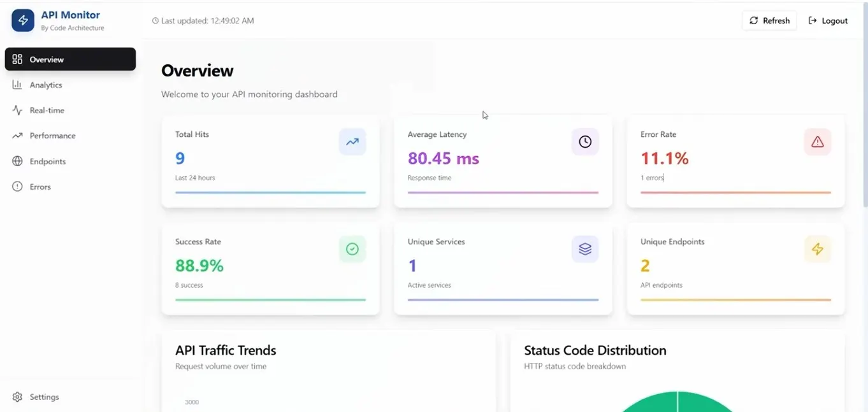868x412 pixels.
Task: Click the Error Rate red progress bar
Action: 735,192
